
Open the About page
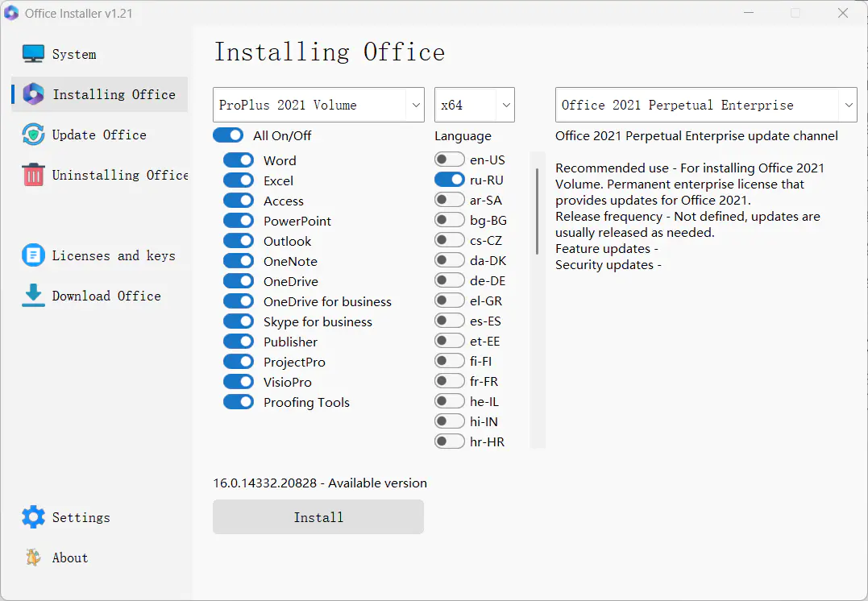pyautogui.click(x=100, y=557)
